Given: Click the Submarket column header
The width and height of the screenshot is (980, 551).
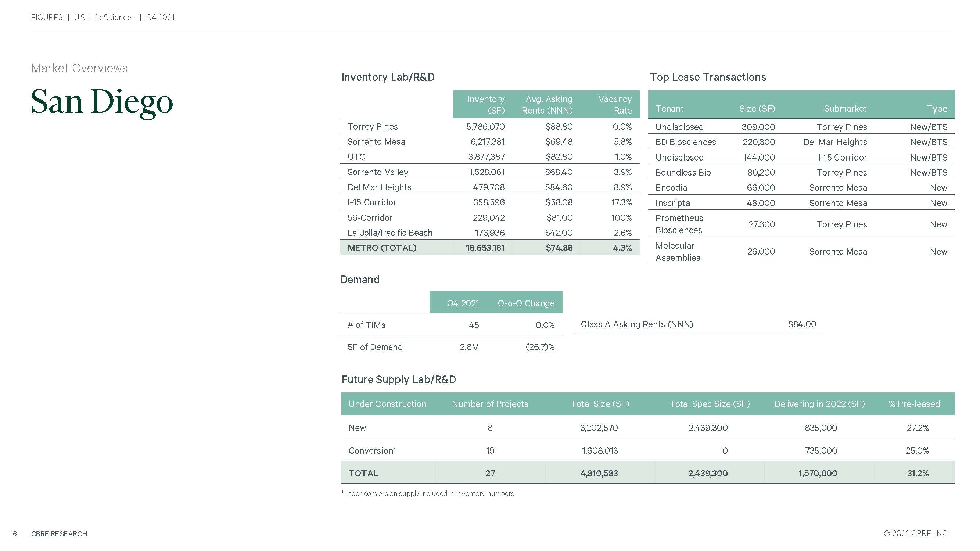Looking at the screenshot, I should 844,109.
